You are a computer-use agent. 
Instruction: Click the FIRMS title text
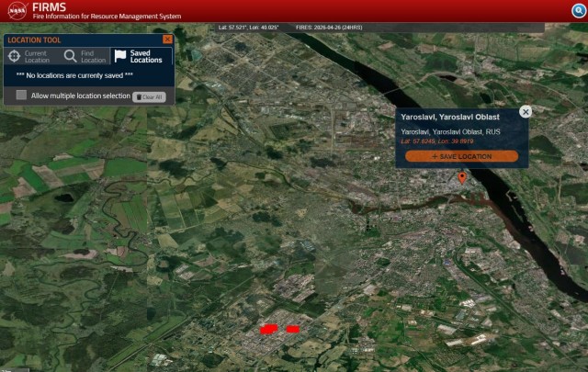49,6
